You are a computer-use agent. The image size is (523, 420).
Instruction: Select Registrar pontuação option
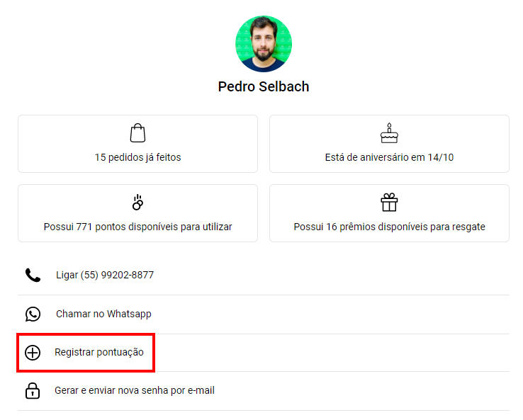click(x=264, y=353)
